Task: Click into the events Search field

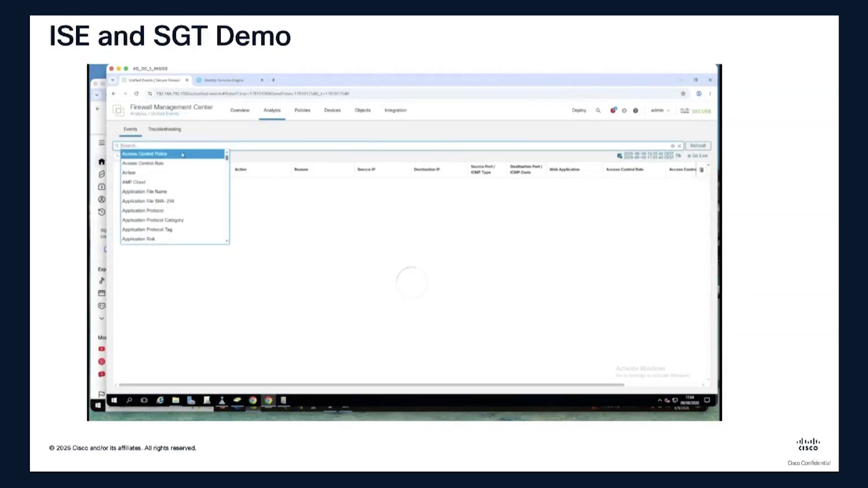Action: [393, 146]
